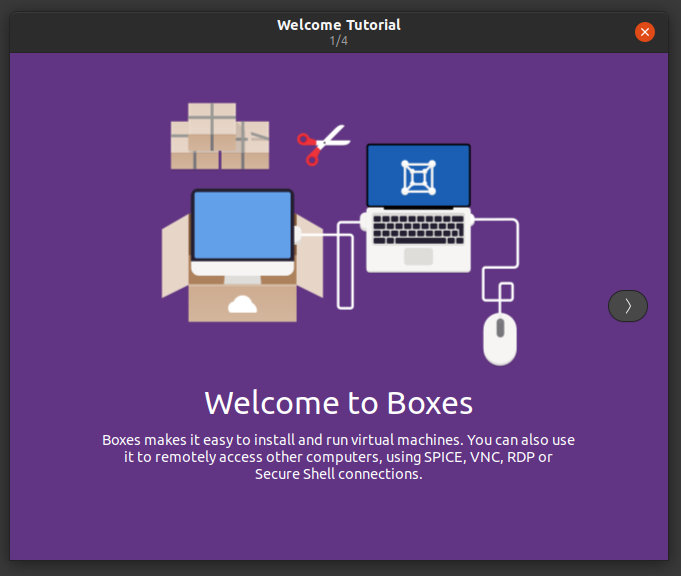Click the cable connector above the mouse
This screenshot has width=681, height=576.
(x=505, y=292)
